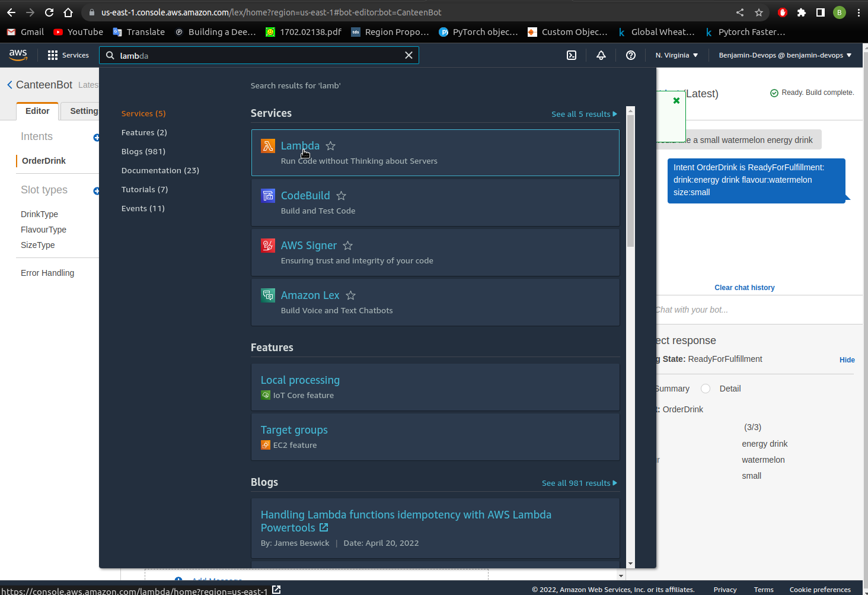The height and width of the screenshot is (595, 868).
Task: Bookmark this page with star icon
Action: coord(759,12)
